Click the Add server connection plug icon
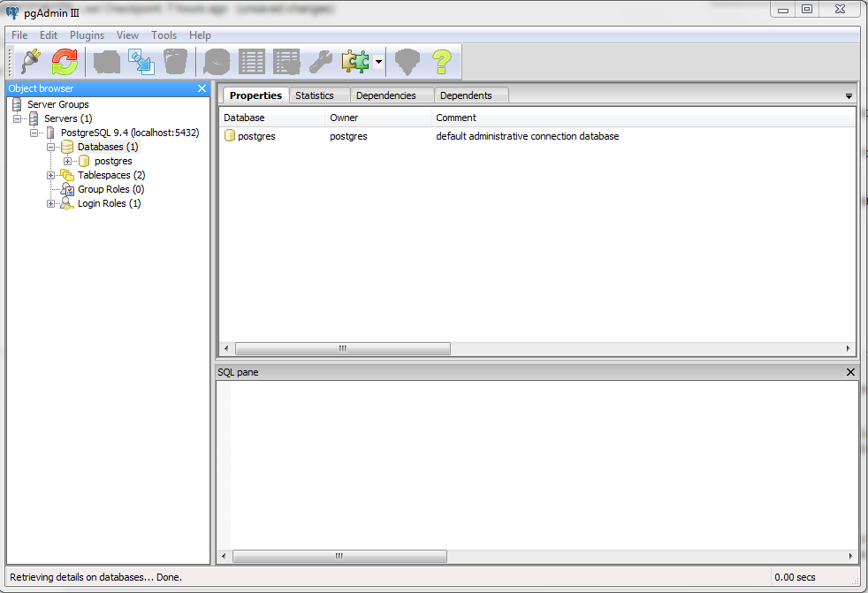 tap(31, 61)
